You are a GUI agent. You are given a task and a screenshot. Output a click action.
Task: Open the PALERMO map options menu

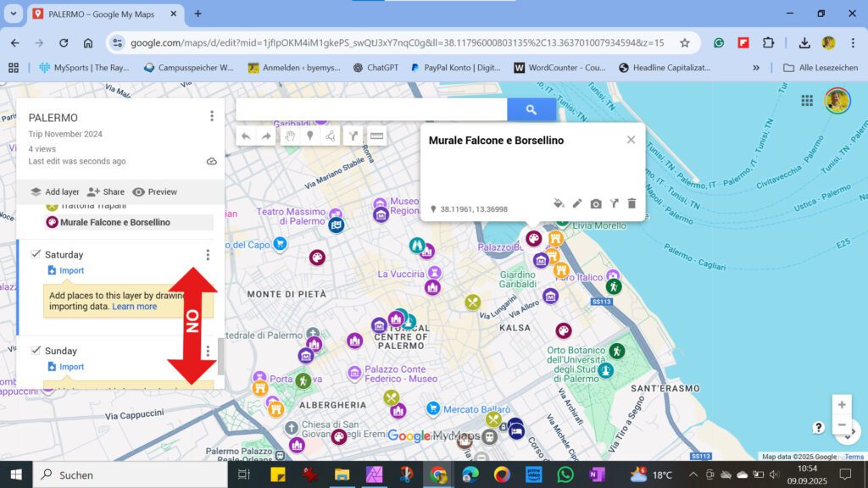(x=210, y=115)
